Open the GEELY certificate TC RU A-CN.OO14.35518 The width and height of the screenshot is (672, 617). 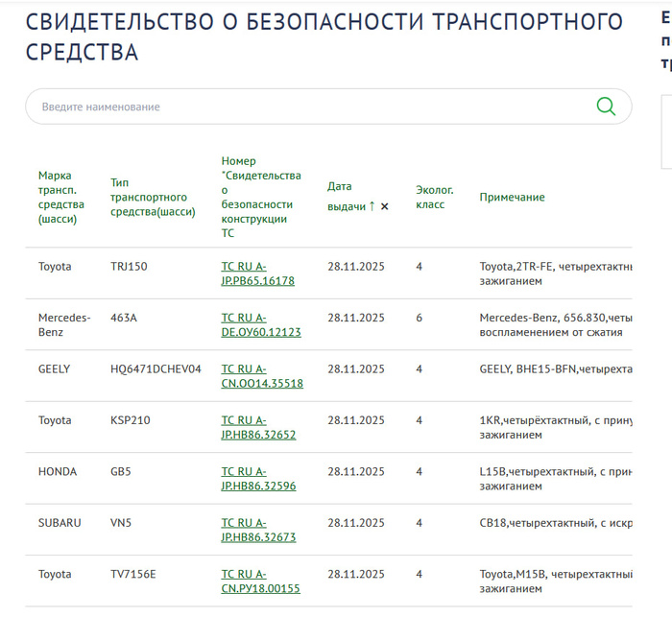[x=262, y=376]
